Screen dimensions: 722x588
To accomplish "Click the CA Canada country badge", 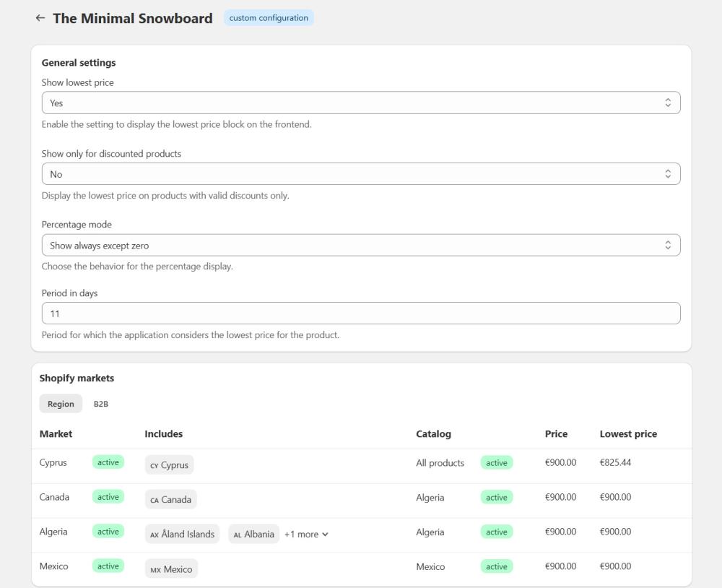I will 171,499.
